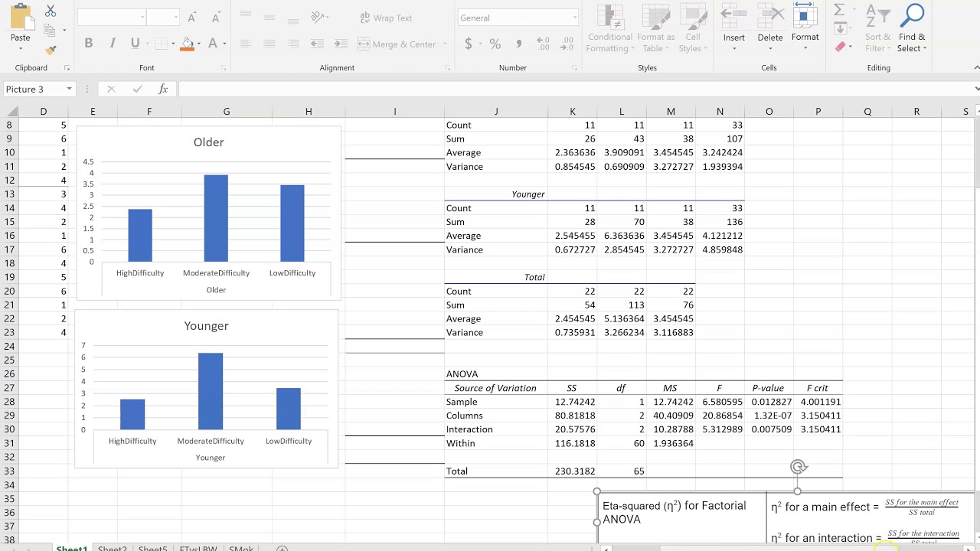Increase indent
Screen dimensions: 980x551
pos(341,44)
